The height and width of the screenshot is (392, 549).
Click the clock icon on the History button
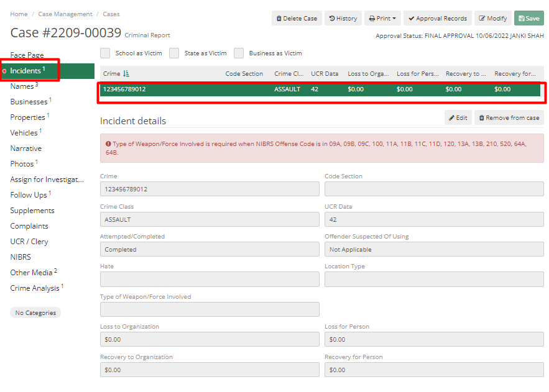(x=331, y=18)
